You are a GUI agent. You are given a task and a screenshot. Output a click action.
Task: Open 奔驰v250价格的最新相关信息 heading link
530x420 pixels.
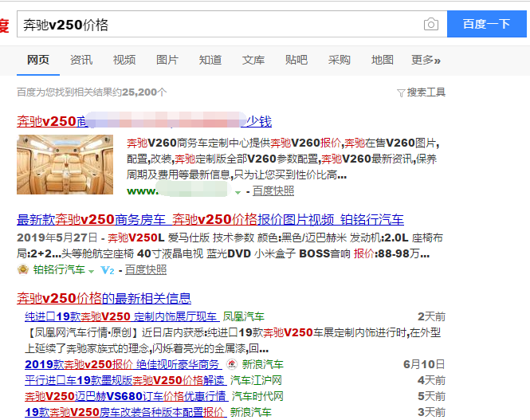point(104,298)
